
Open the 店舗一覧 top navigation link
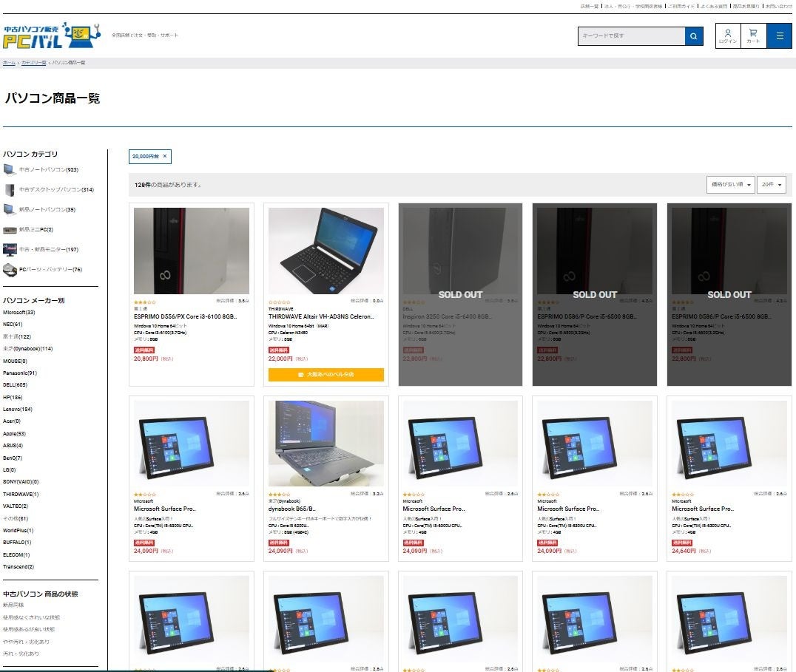tap(590, 6)
